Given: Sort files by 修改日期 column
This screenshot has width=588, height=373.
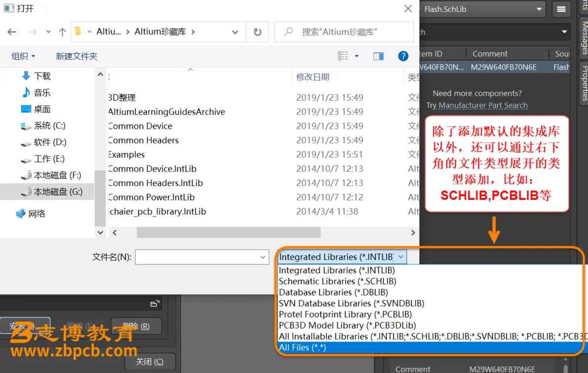Looking at the screenshot, I should tap(313, 77).
